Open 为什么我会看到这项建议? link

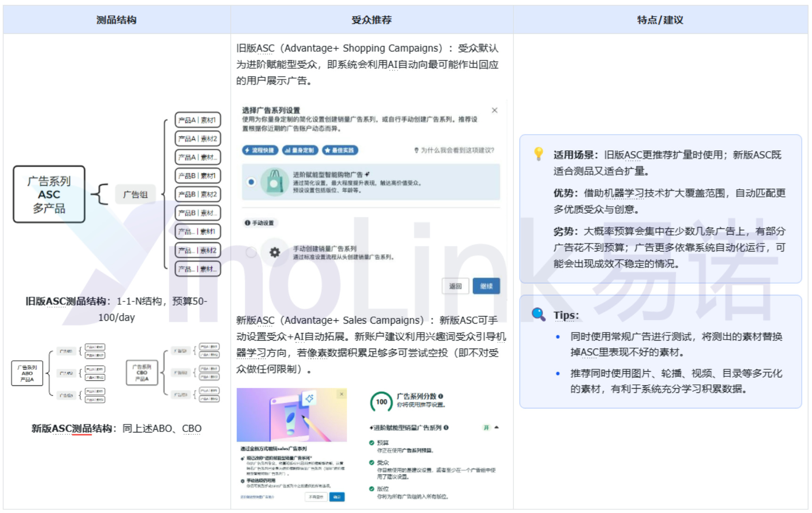[x=455, y=150]
